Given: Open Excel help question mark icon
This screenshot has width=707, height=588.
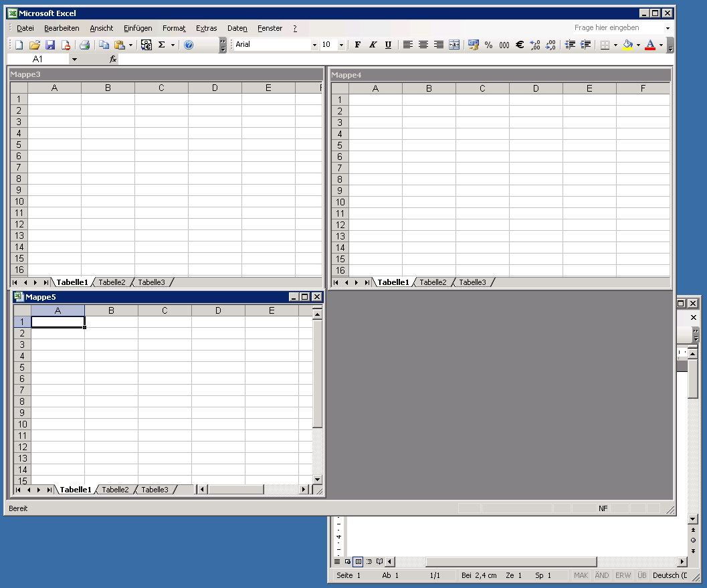Looking at the screenshot, I should [x=189, y=45].
